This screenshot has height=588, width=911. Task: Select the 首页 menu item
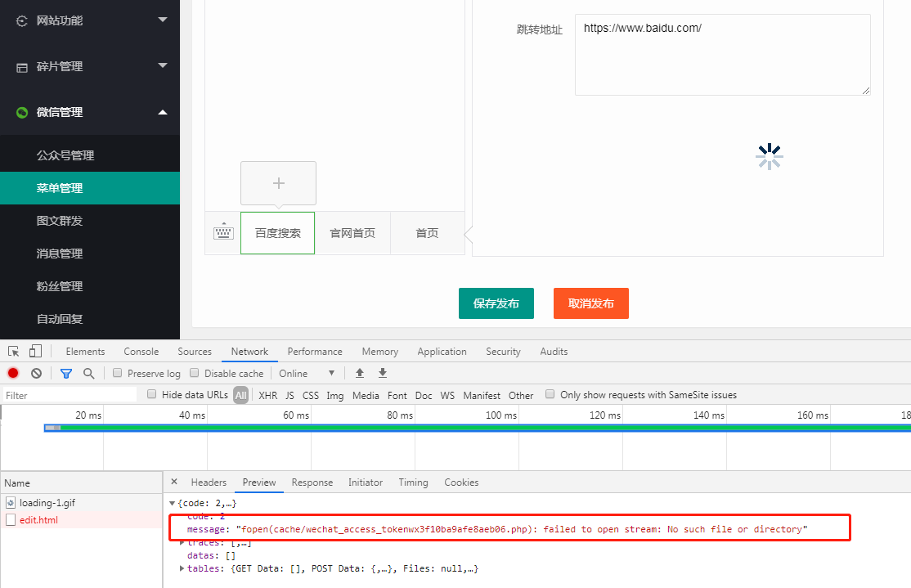tap(427, 233)
